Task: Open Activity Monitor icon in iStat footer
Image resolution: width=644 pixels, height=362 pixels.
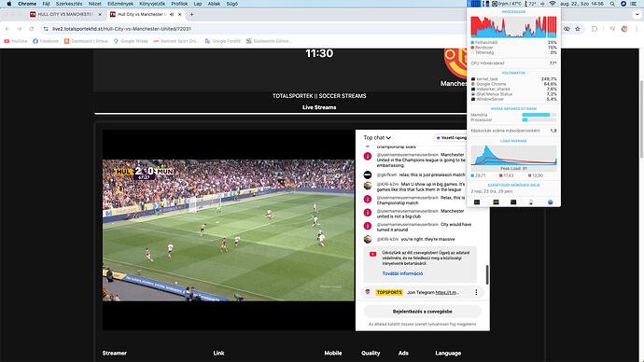Action: 477,202
